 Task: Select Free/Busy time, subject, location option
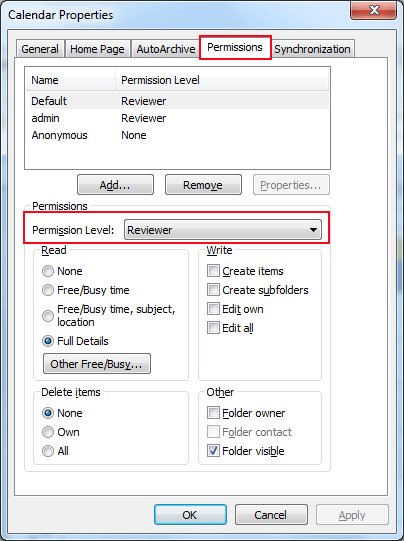[48, 316]
